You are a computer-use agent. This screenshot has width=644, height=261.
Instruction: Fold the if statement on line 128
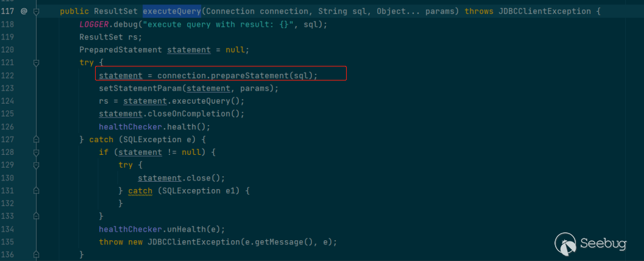pyautogui.click(x=37, y=152)
